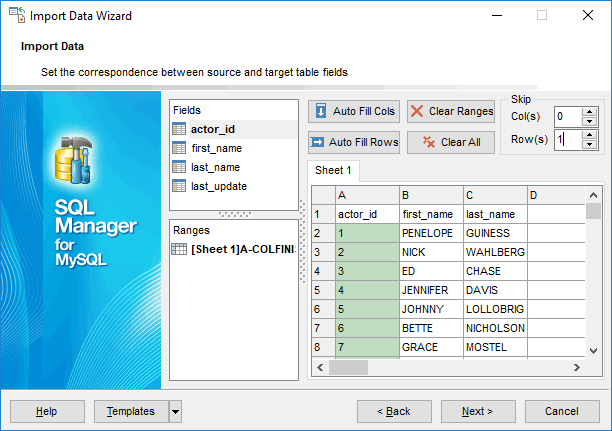Click the Auto Fill Rows button
Viewport: 612px width, 431px height.
click(354, 142)
